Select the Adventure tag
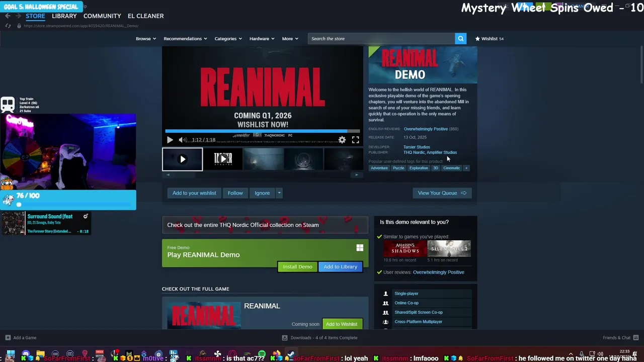 [379, 168]
